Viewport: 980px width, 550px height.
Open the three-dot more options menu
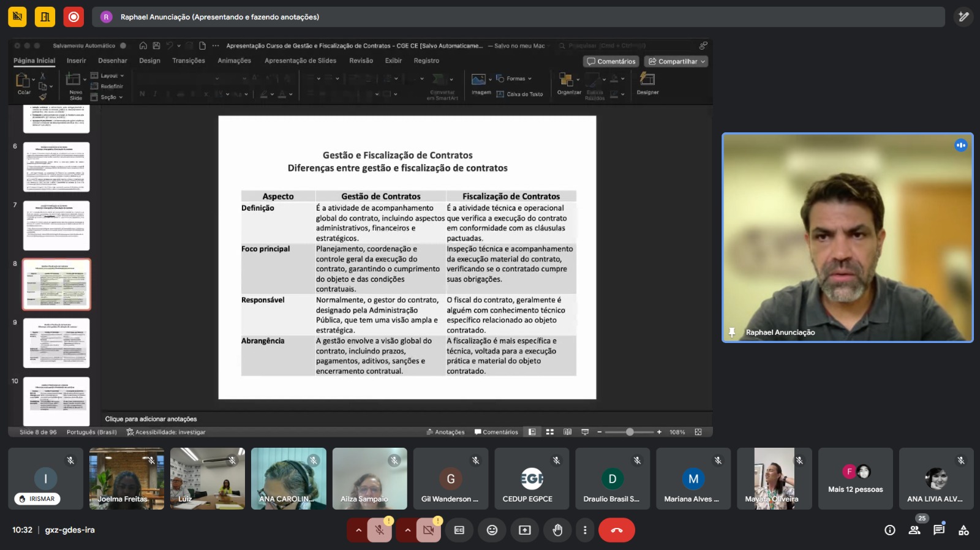coord(585,530)
